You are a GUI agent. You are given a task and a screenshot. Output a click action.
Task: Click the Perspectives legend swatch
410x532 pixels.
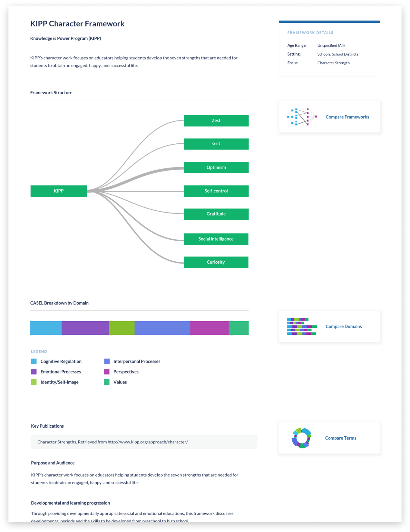coord(107,372)
